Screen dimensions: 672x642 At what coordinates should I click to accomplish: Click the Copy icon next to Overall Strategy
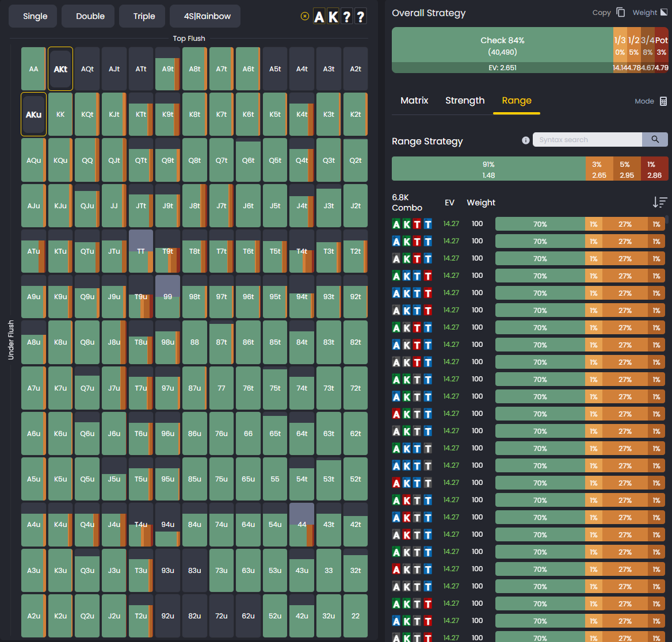tap(621, 12)
